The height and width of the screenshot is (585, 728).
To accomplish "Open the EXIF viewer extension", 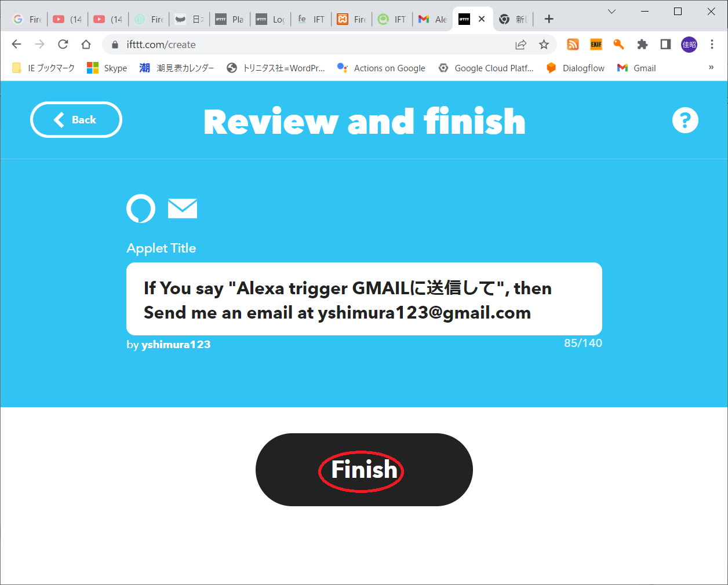I will 596,45.
